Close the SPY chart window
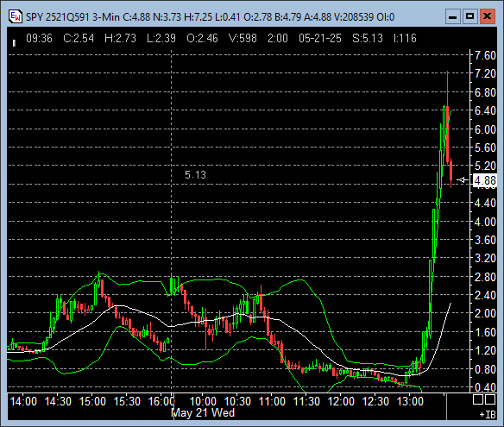 point(488,16)
